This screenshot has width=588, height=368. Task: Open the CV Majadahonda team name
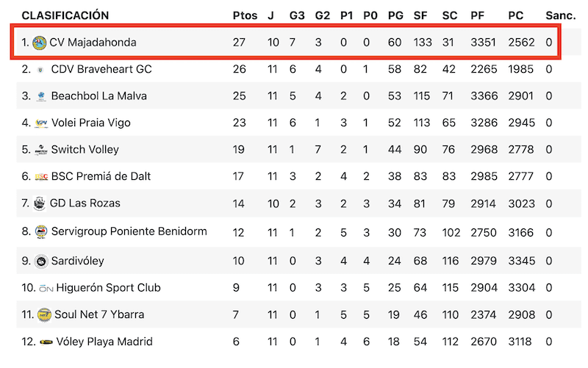(93, 43)
